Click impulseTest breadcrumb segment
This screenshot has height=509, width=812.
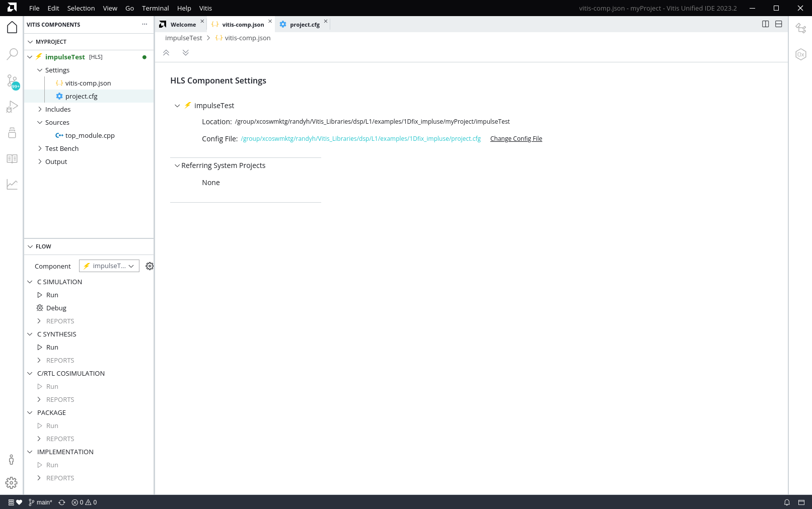pos(184,38)
